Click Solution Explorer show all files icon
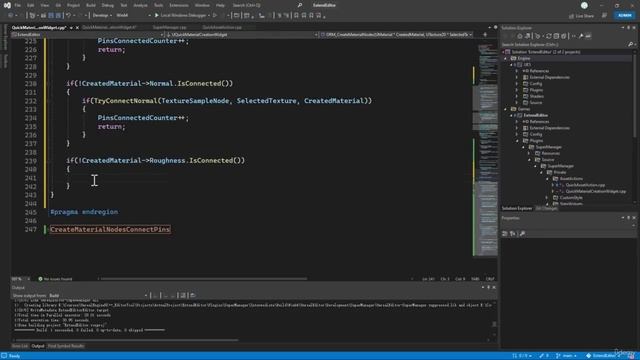 tap(564, 36)
